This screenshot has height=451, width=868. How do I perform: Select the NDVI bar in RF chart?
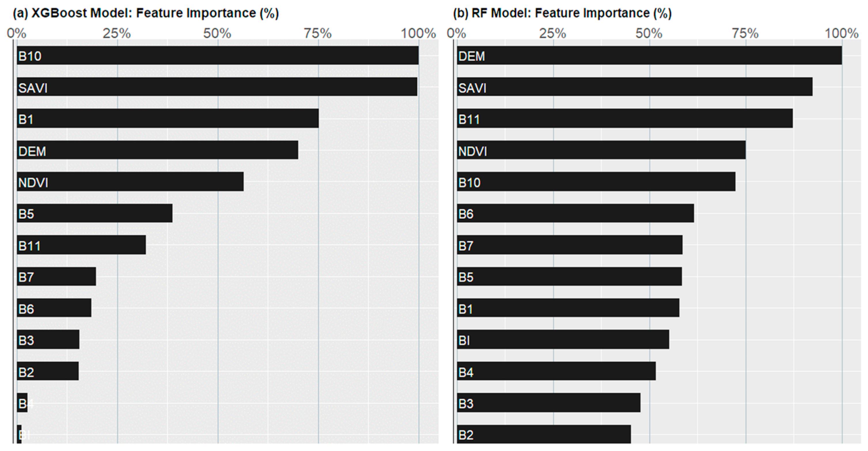tap(601, 150)
